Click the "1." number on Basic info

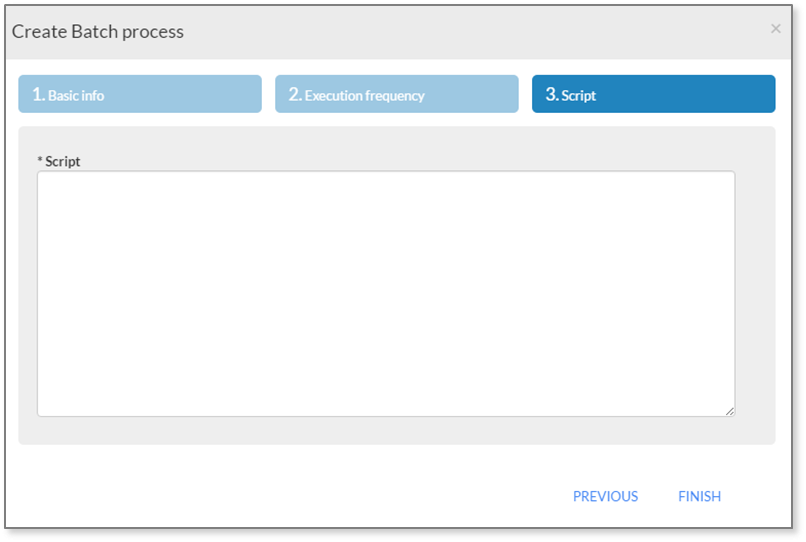coord(39,95)
